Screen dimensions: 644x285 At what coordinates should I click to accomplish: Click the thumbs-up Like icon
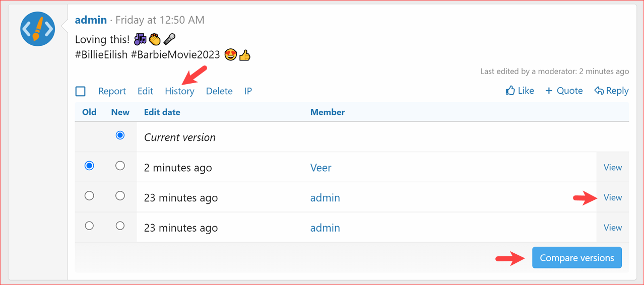tap(510, 91)
